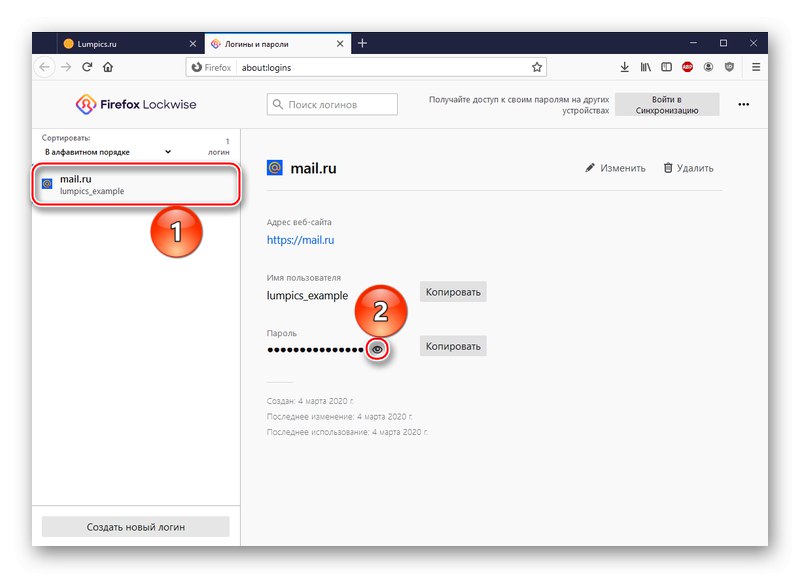Reveal password with the eye icon
This screenshot has width=800, height=578.
pos(377,349)
